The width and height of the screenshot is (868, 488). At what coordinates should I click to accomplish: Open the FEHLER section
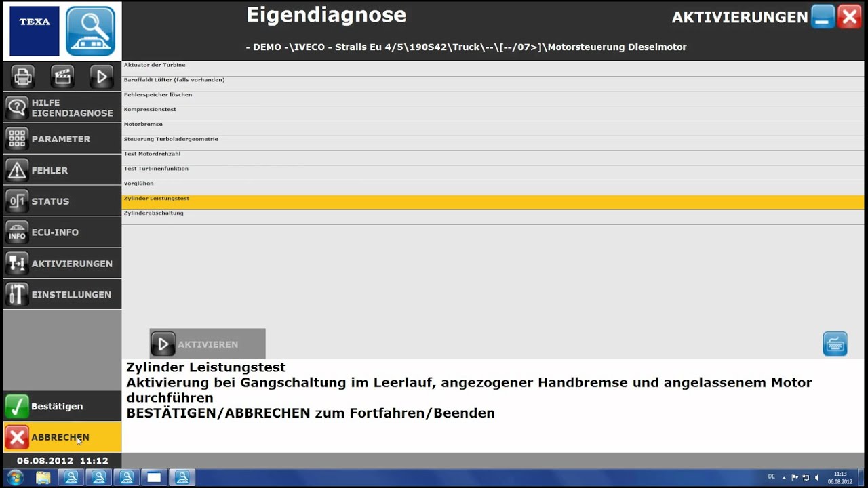point(62,170)
